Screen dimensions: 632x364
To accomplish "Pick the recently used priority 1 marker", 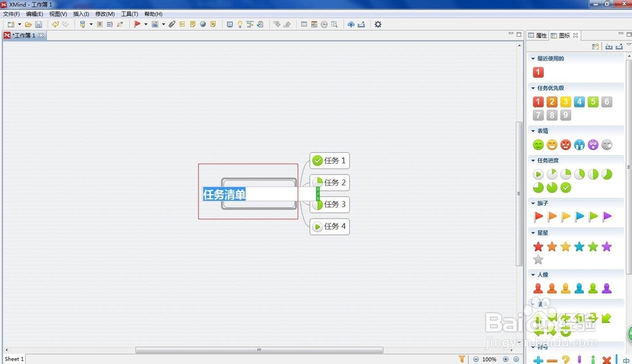I will click(x=538, y=72).
